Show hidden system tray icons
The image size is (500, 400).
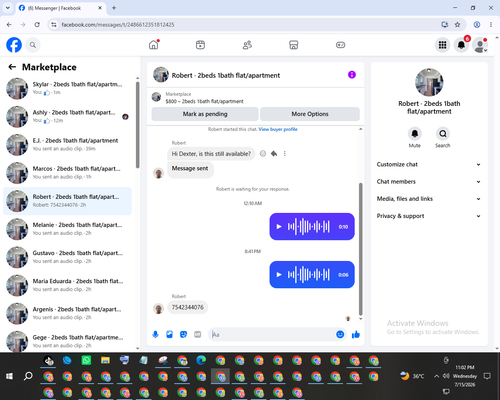coord(436,376)
